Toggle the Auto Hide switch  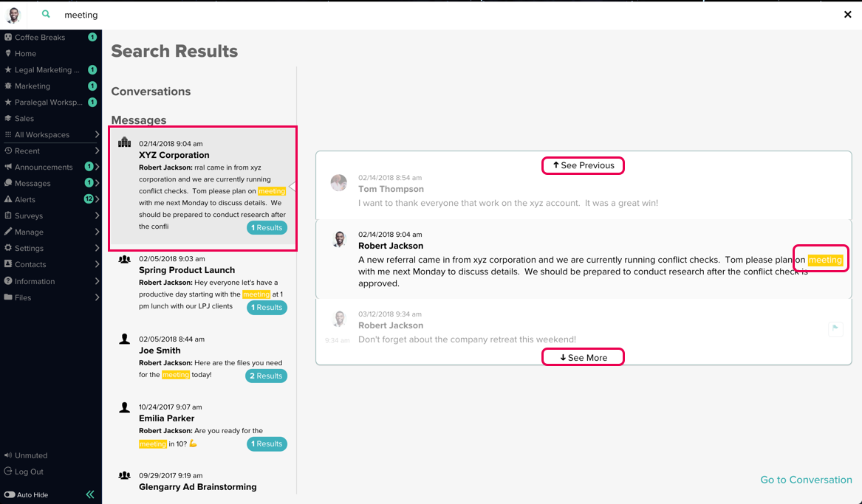(10, 494)
